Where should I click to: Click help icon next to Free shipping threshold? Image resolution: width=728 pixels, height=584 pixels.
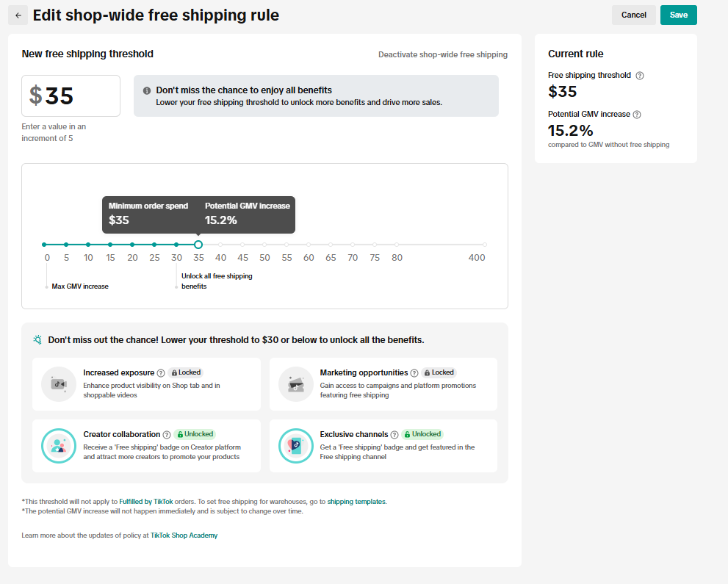coord(640,76)
